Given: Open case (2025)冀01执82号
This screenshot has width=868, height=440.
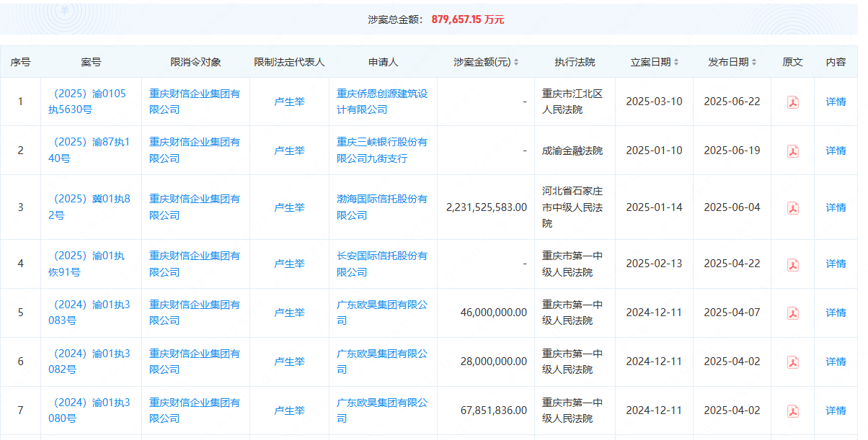Looking at the screenshot, I should [91, 207].
